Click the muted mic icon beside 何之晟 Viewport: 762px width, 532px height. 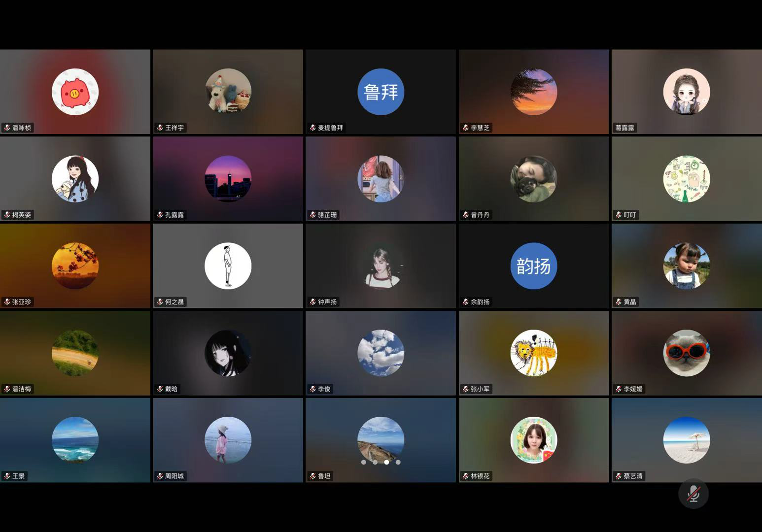pos(160,302)
